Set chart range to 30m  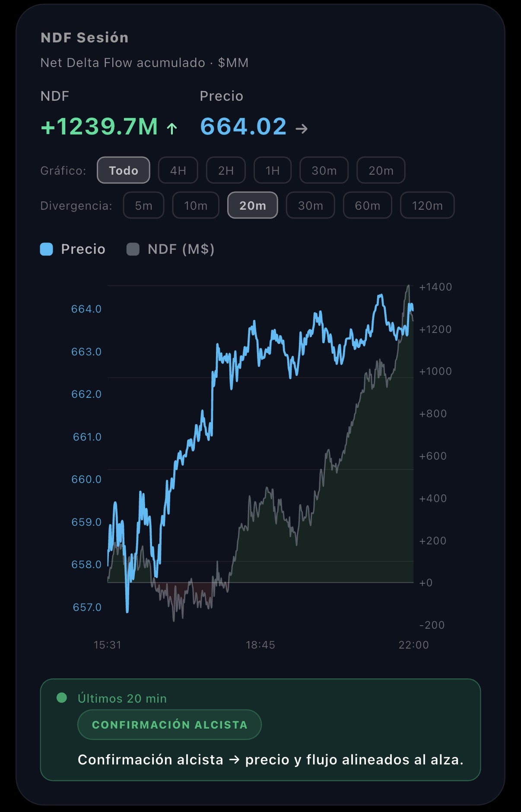point(324,170)
